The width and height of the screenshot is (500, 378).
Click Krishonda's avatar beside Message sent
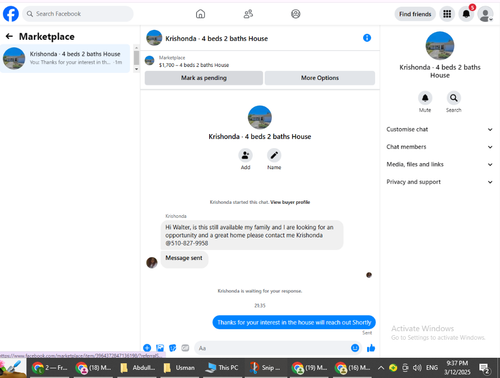point(152,262)
